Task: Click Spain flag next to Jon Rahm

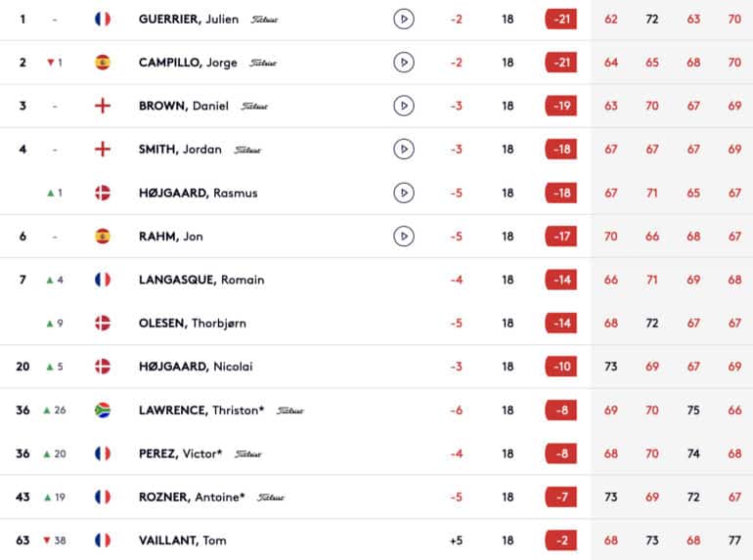Action: coord(103,237)
